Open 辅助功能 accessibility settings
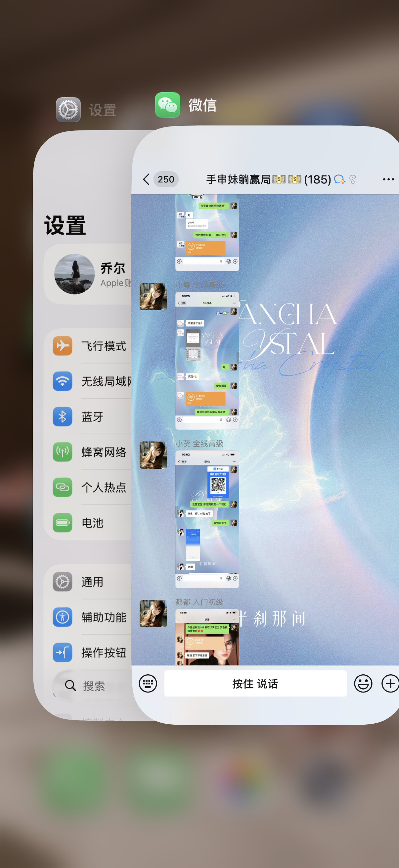This screenshot has width=399, height=868. [x=88, y=617]
